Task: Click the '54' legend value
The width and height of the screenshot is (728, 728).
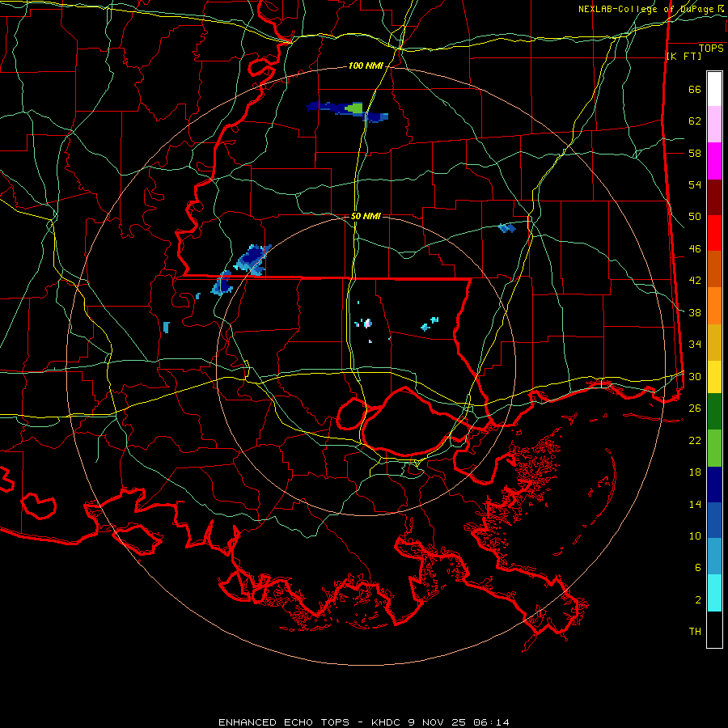Action: pyautogui.click(x=695, y=184)
